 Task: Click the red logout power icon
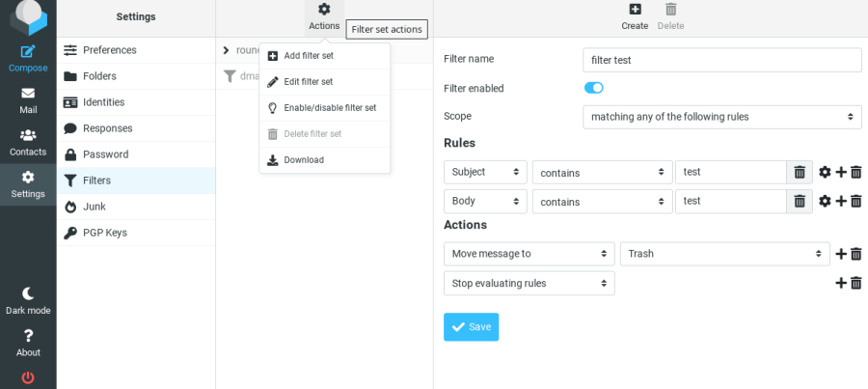pyautogui.click(x=28, y=378)
